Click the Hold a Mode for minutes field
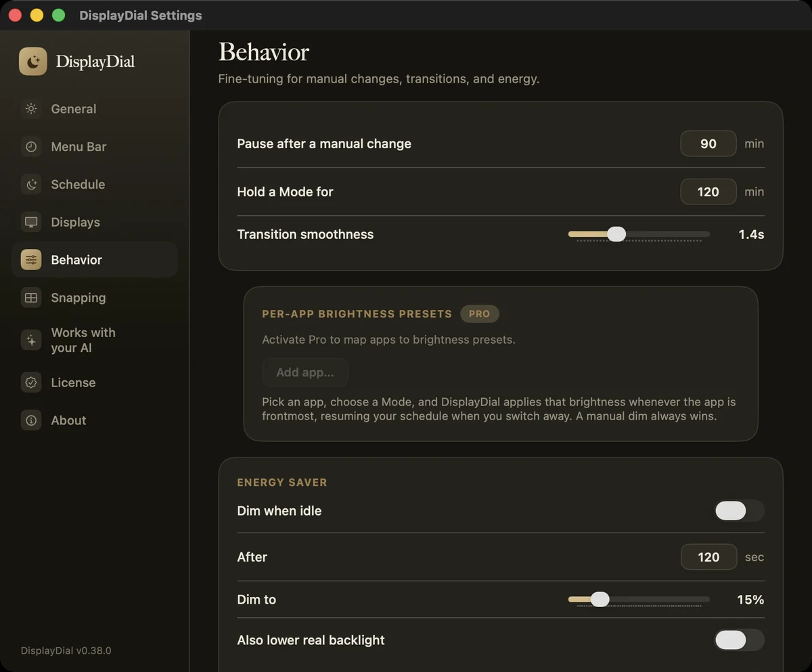The height and width of the screenshot is (672, 812). point(708,192)
